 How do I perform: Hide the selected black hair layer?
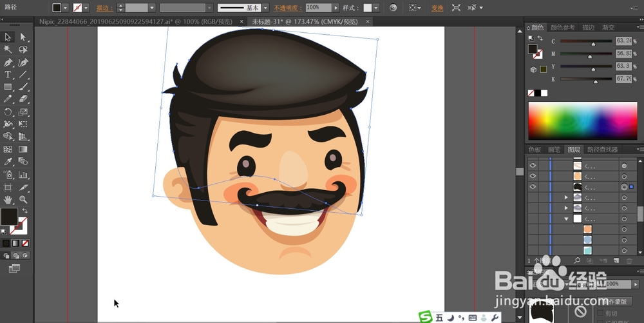(x=533, y=186)
